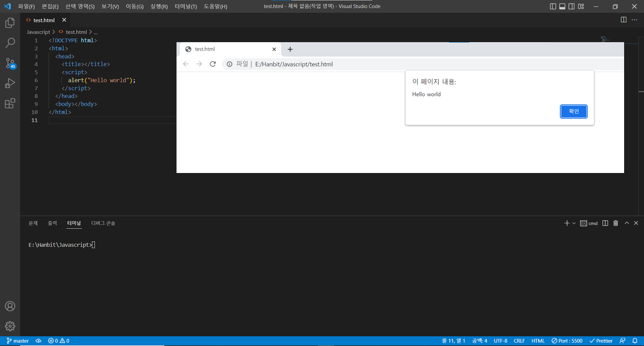Select the 터미널 panel tab
The height and width of the screenshot is (346, 644).
[74, 223]
